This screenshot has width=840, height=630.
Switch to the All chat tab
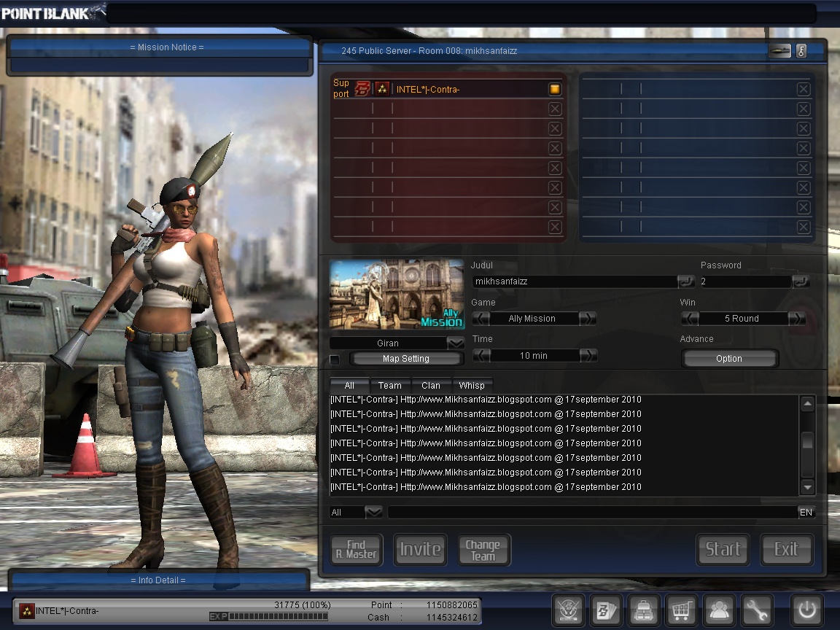point(349,385)
